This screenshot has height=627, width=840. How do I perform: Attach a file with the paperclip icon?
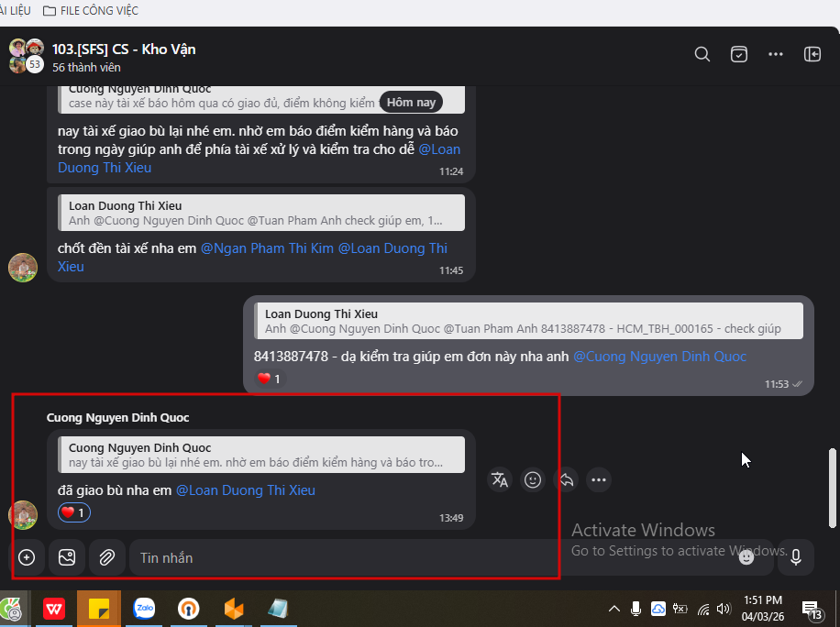107,557
